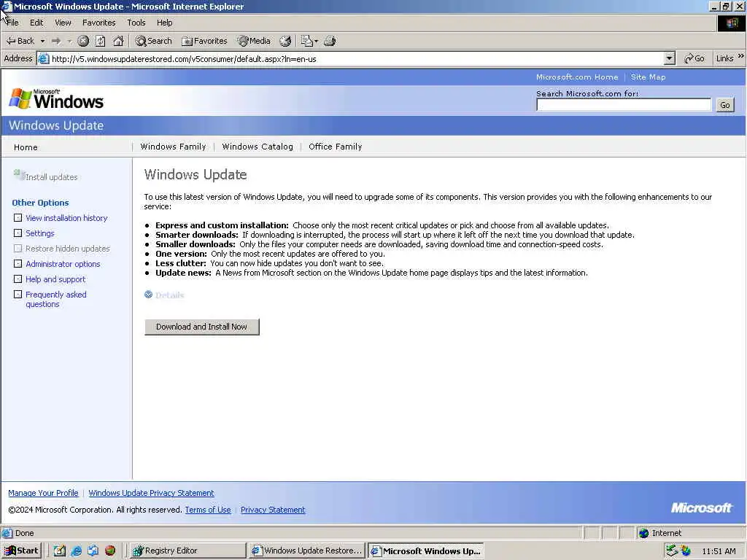Viewport: 747px width, 560px height.
Task: Open the Back history dropdown arrow
Action: point(42,42)
